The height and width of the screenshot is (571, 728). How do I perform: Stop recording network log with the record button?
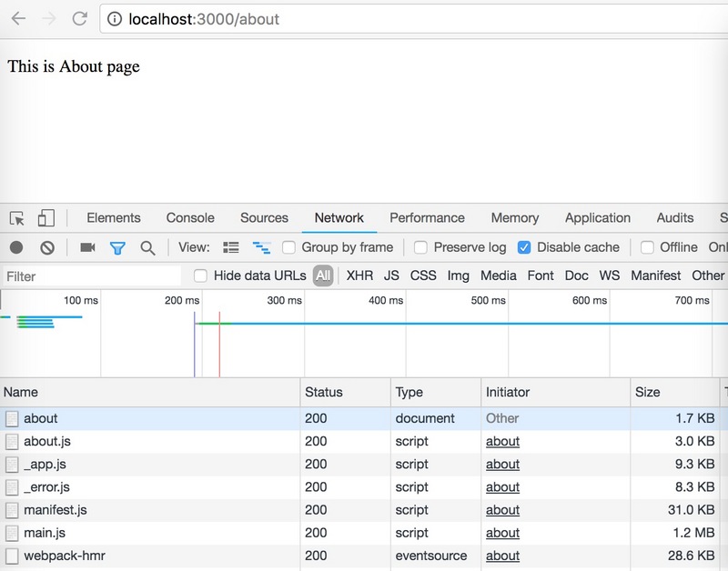click(x=16, y=247)
